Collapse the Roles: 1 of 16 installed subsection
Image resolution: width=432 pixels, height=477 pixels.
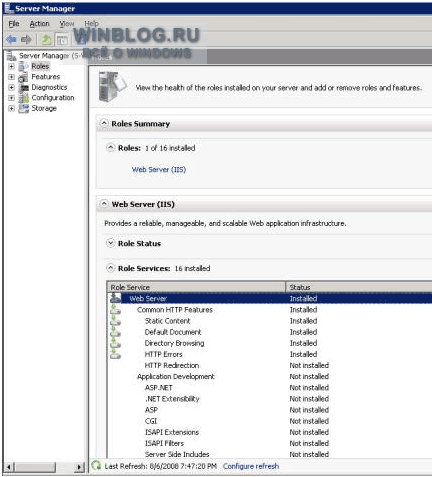coord(110,147)
